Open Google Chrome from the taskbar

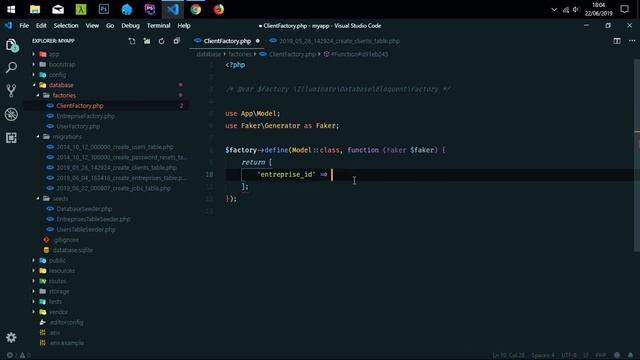(196, 9)
